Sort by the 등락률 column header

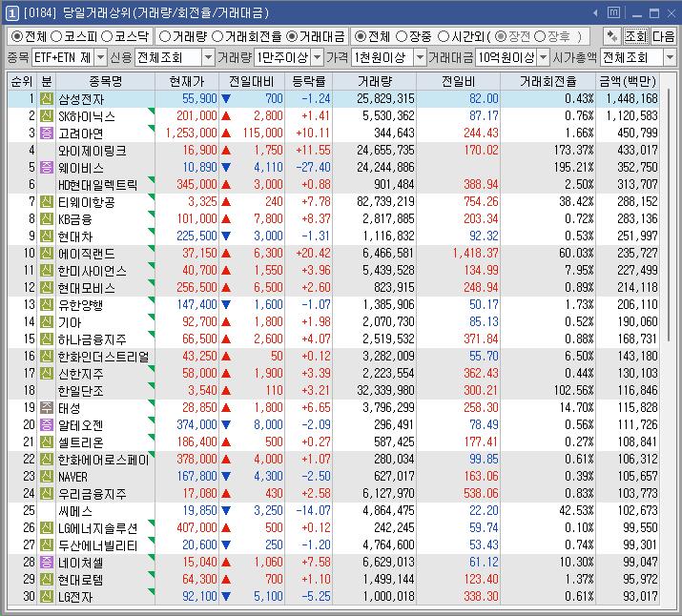coord(309,81)
